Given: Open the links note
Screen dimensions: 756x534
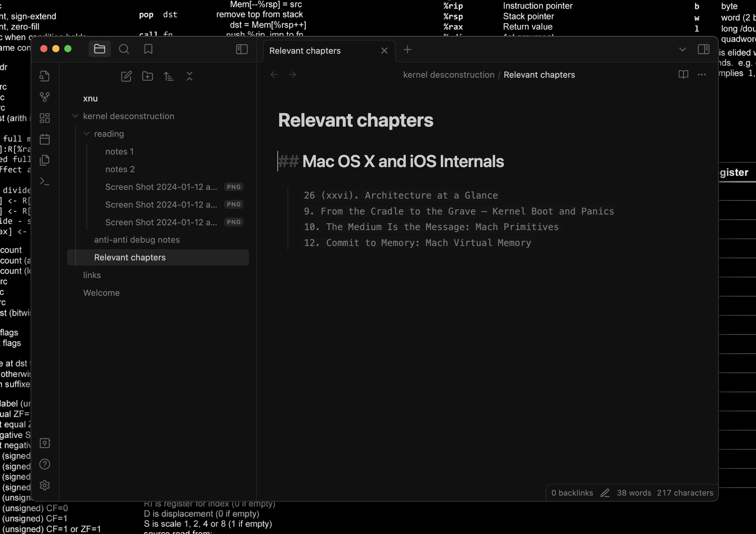Looking at the screenshot, I should (92, 275).
